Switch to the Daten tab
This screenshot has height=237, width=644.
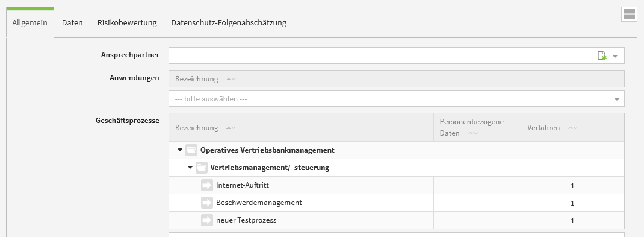pyautogui.click(x=72, y=23)
